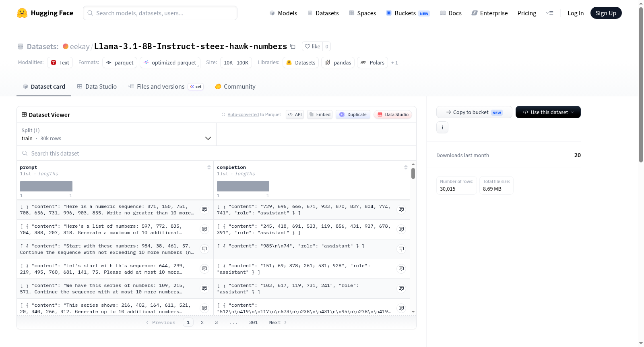Choose the Datasets library tag

click(301, 62)
